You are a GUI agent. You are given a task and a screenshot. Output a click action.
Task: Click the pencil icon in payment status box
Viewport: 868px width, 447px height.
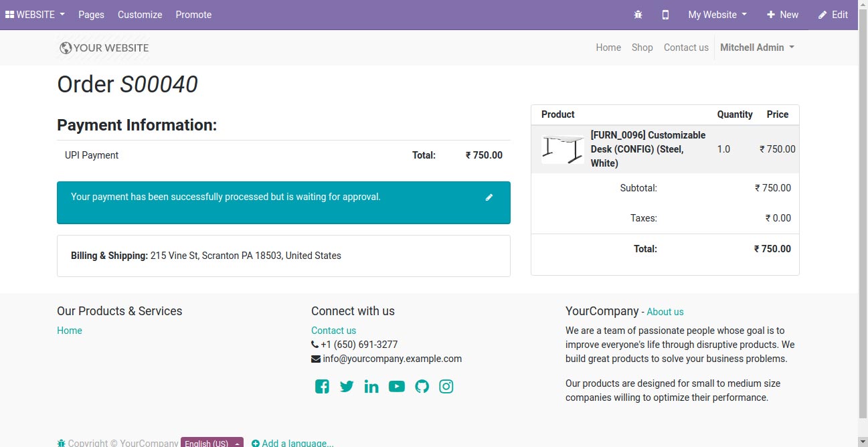pos(489,197)
